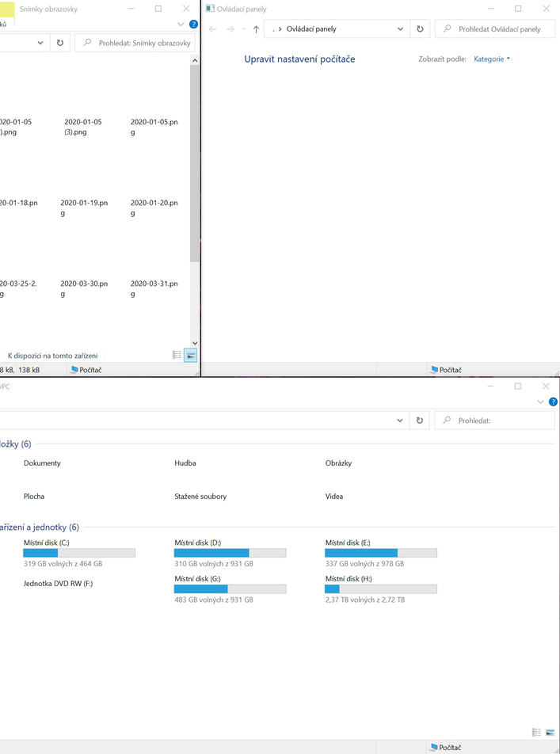
Task: Expand address dropdown in Ovládací panely window
Action: [400, 29]
